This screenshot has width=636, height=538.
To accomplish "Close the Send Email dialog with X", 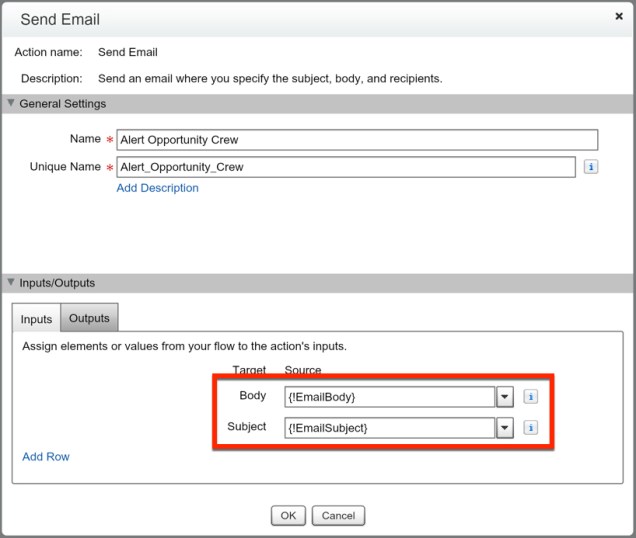I will pos(619,17).
